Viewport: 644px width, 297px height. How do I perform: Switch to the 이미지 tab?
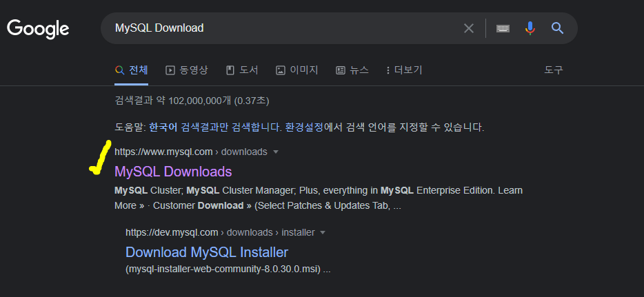click(297, 70)
